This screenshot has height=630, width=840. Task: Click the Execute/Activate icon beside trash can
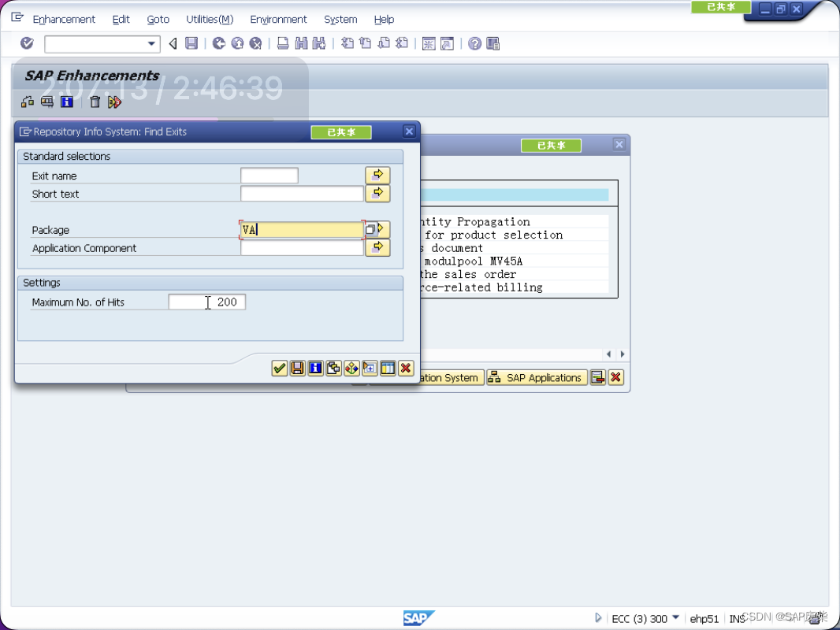[114, 102]
